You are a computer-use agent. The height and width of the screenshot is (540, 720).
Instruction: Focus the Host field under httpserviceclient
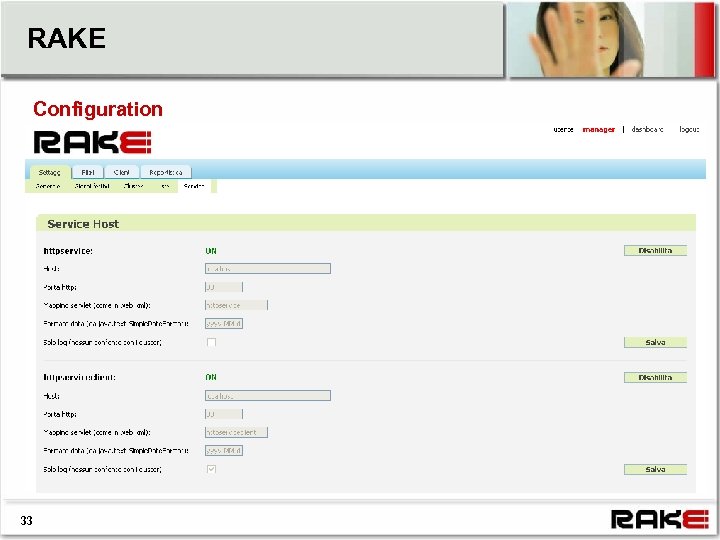(x=268, y=395)
